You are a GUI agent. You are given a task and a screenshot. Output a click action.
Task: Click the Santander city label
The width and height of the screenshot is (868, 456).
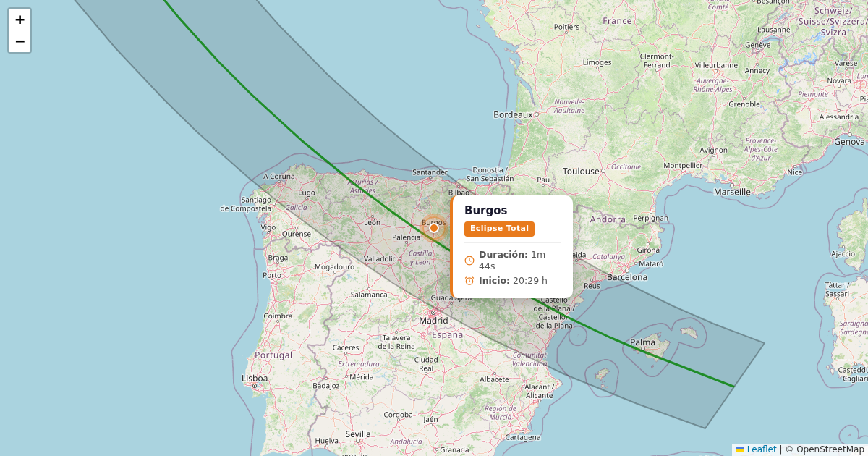(430, 172)
